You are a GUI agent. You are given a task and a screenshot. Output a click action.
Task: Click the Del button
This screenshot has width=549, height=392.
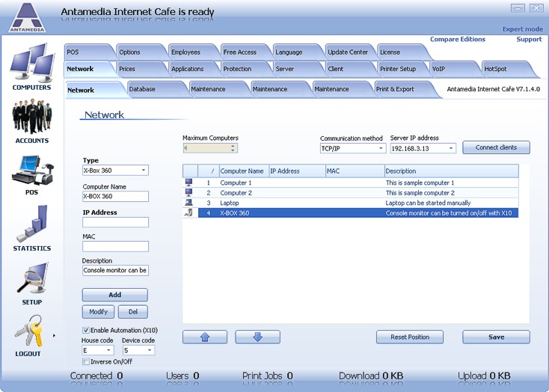[x=133, y=312]
